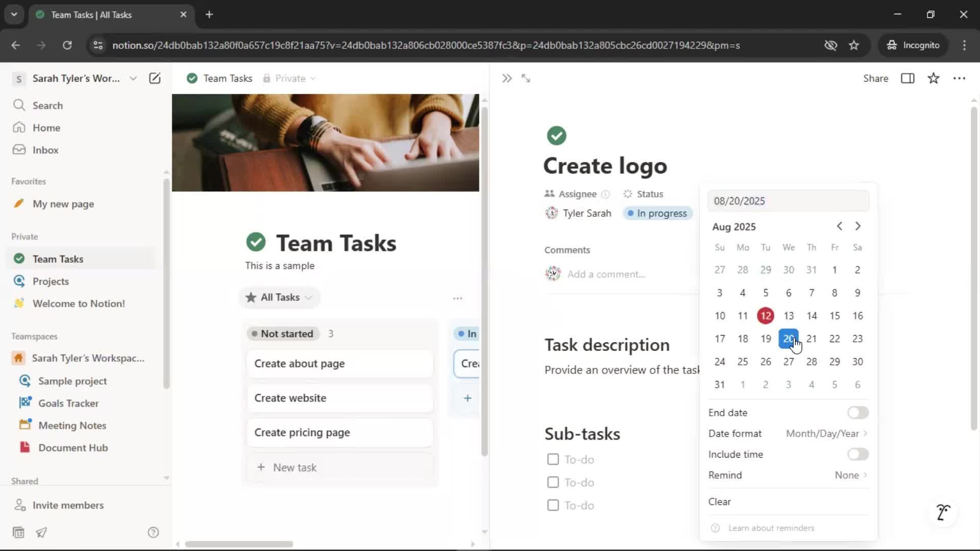Pick August 27 in the calendar
This screenshot has width=980, height=551.
(788, 362)
